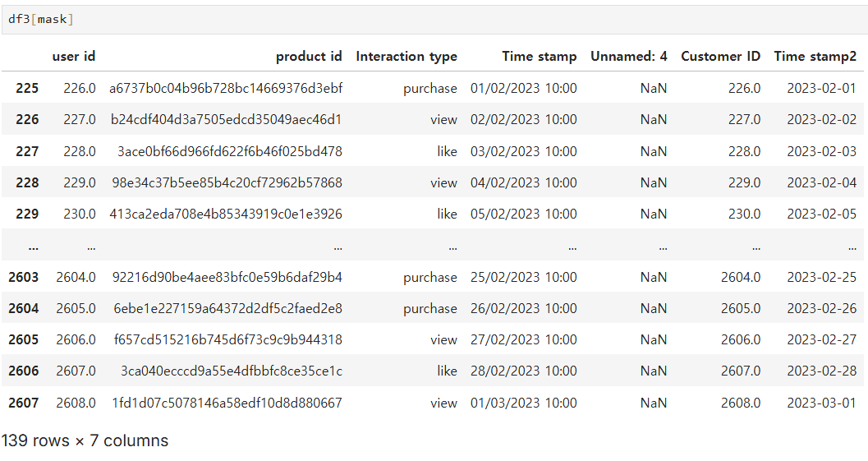The width and height of the screenshot is (868, 461).
Task: Select product id cell starting with 3ace0bf66d
Action: (x=230, y=151)
